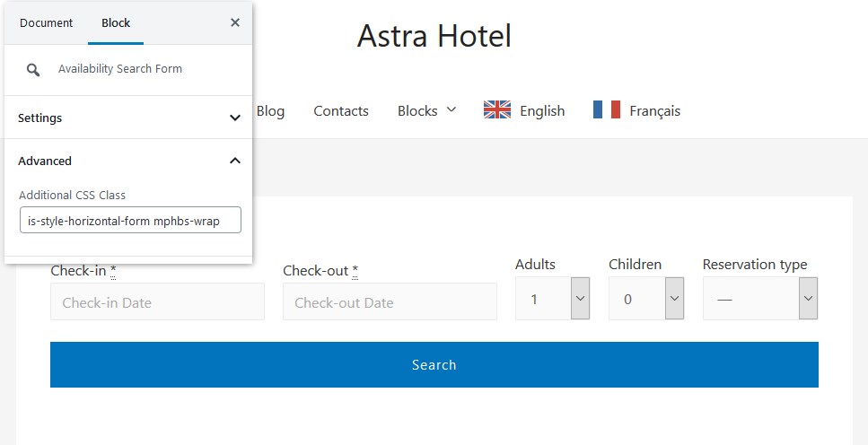Open the Blog menu item
This screenshot has height=445, width=868.
270,110
